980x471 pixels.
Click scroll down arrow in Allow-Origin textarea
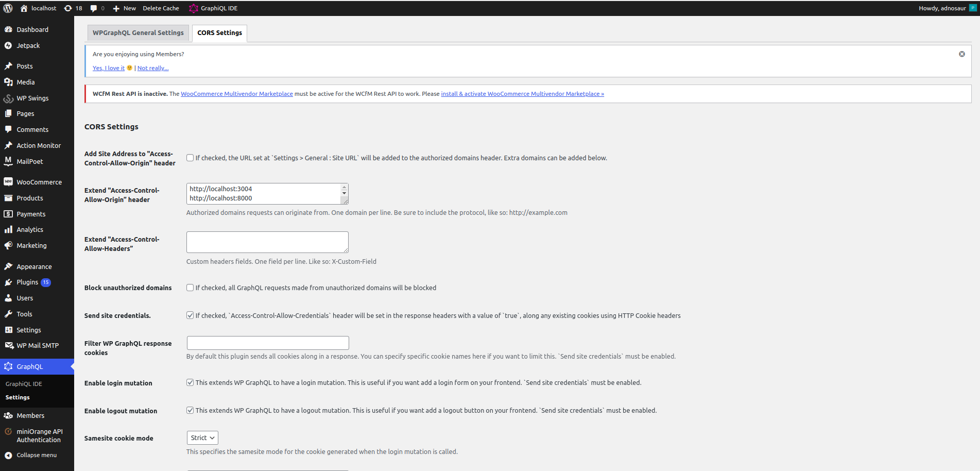click(344, 194)
